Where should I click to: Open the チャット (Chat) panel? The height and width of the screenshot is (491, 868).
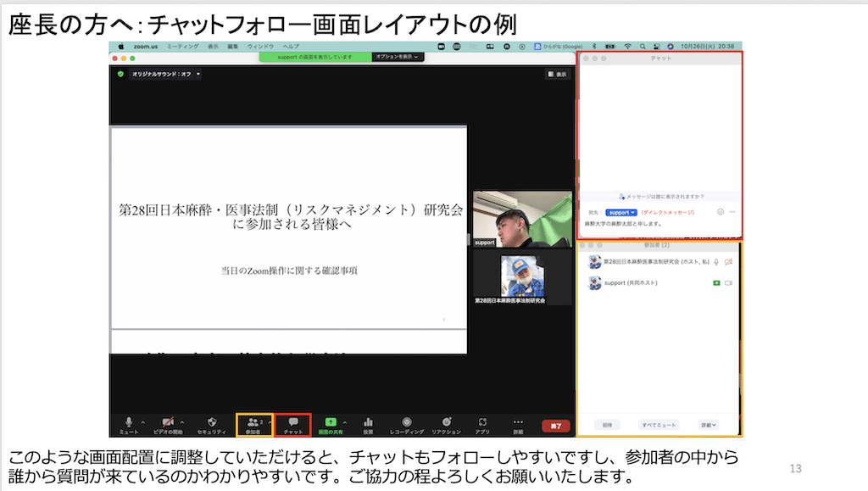293,421
